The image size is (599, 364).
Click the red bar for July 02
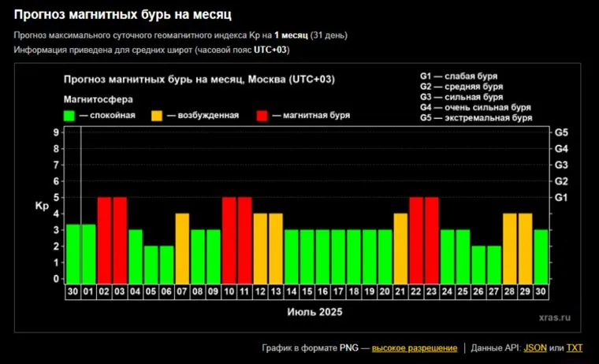point(104,240)
